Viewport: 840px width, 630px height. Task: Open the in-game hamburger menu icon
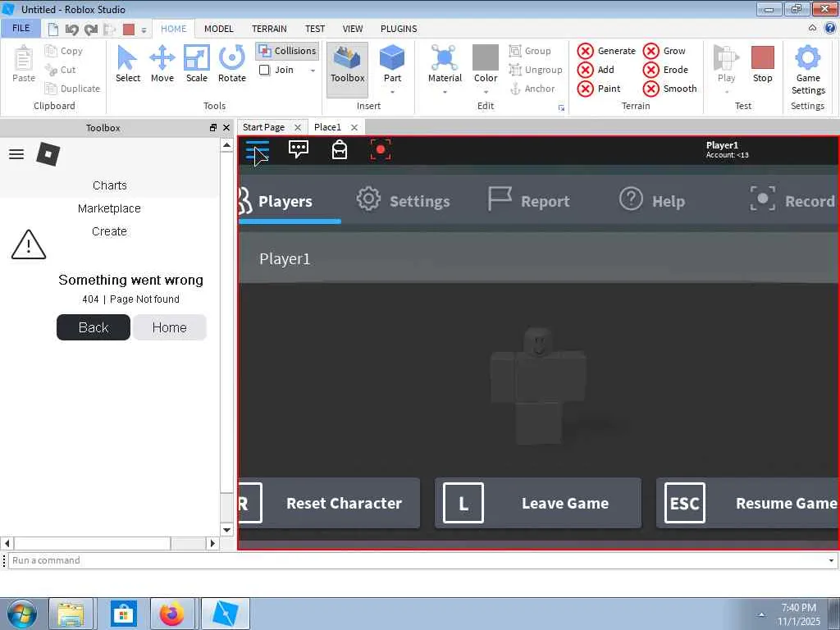click(257, 151)
